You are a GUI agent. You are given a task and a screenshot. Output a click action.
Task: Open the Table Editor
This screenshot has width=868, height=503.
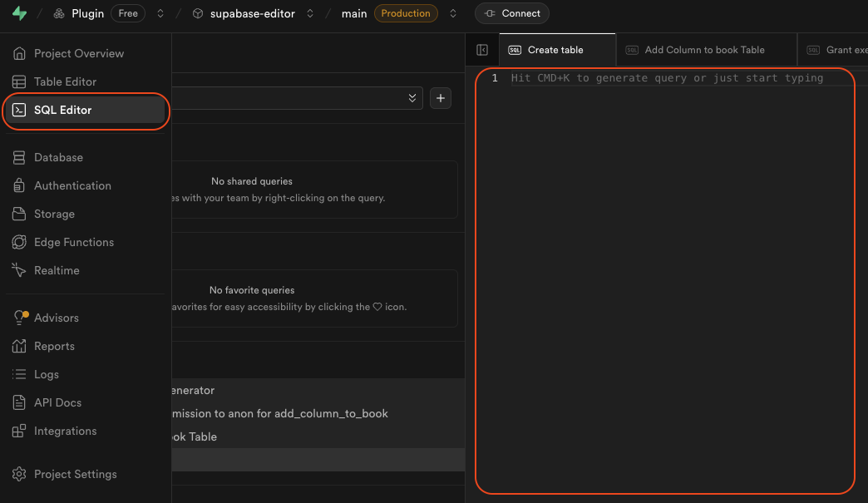tap(65, 81)
